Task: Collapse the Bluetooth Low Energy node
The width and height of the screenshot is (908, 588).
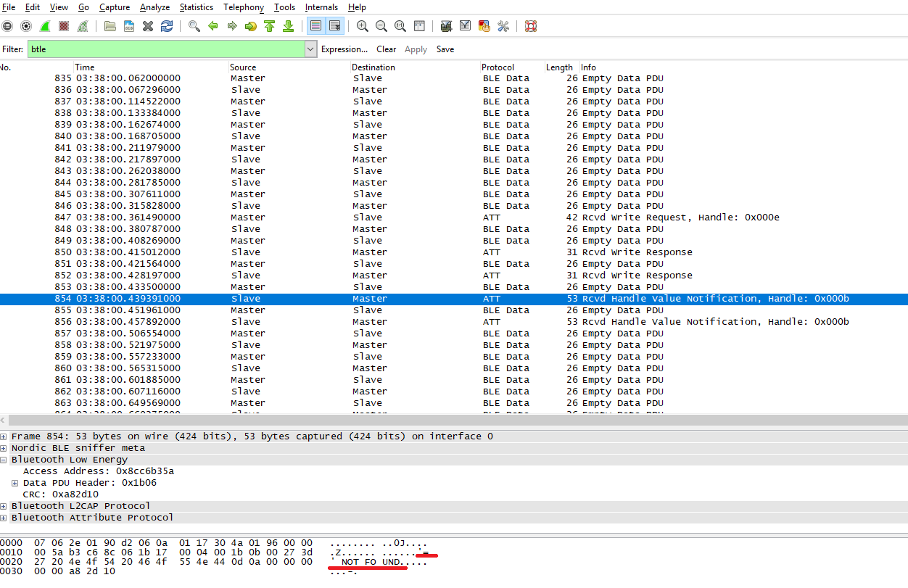Action: [4, 460]
